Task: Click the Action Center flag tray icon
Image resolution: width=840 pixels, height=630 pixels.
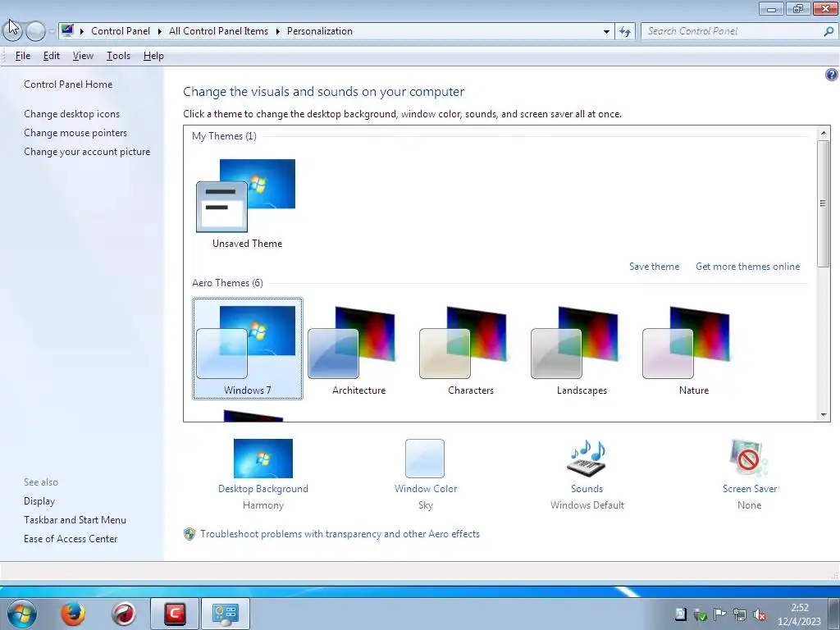Action: pyautogui.click(x=719, y=614)
